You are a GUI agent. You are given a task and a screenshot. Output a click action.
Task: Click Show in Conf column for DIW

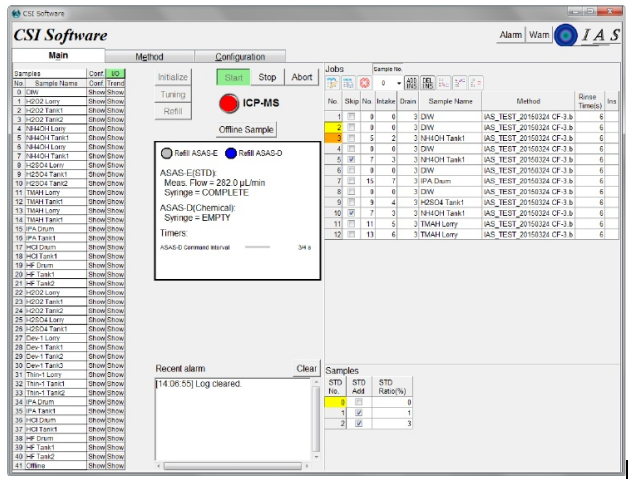click(96, 92)
